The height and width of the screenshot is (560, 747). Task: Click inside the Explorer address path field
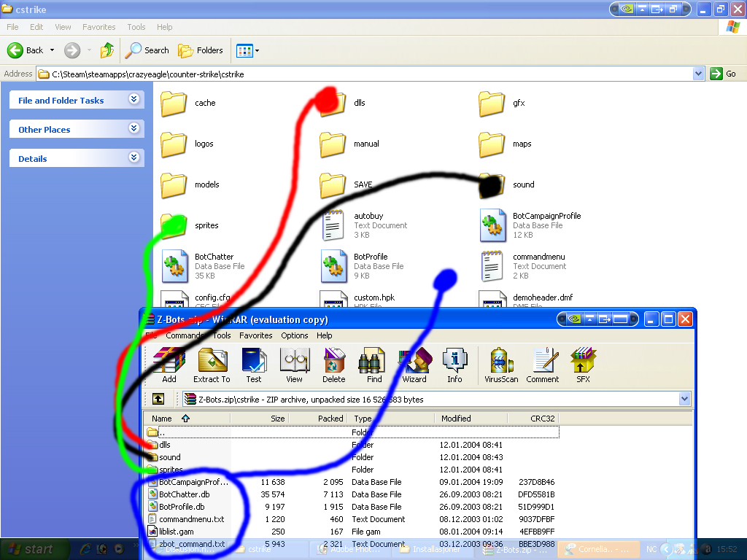365,74
